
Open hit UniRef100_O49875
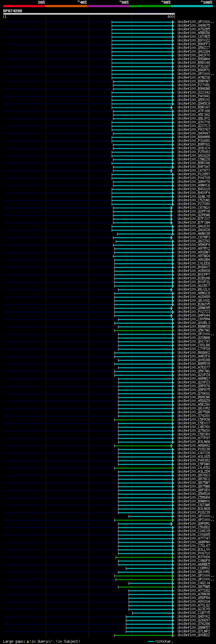pyautogui.click(x=194, y=25)
